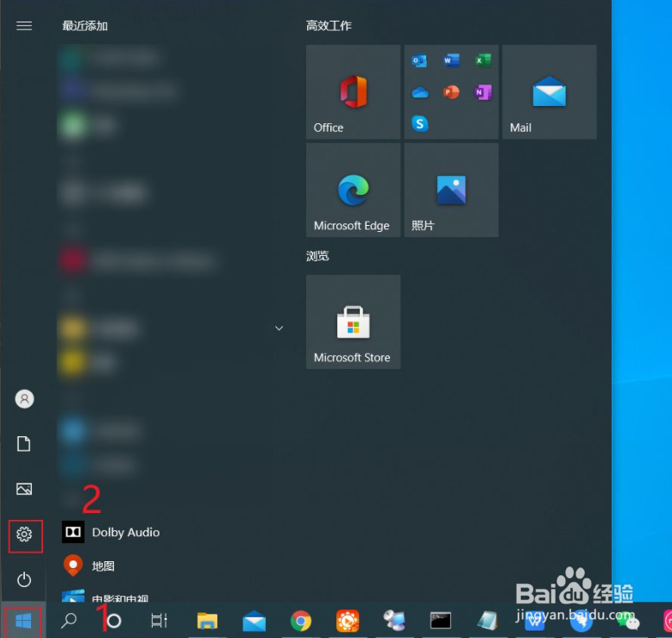Open the Microsoft Store tile
672x638 pixels.
[x=353, y=322]
